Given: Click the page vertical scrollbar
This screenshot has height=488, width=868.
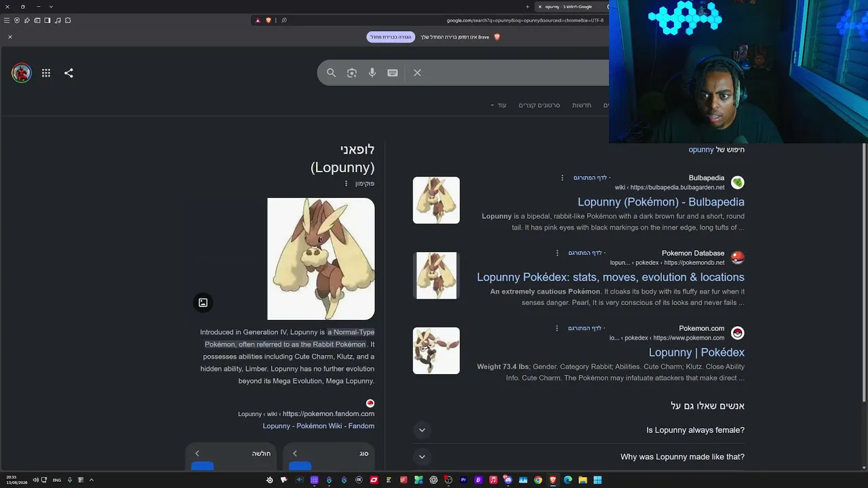Looking at the screenshot, I should (864, 271).
